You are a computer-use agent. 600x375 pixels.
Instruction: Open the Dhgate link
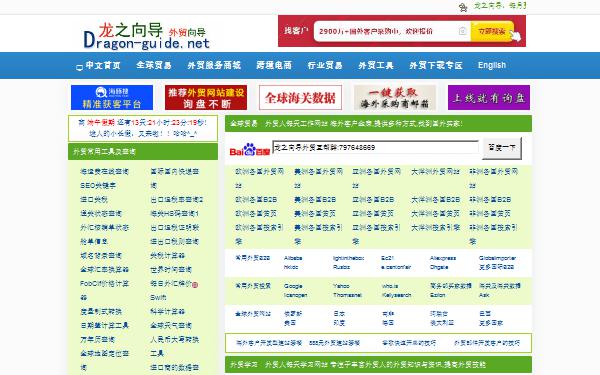pyautogui.click(x=439, y=267)
